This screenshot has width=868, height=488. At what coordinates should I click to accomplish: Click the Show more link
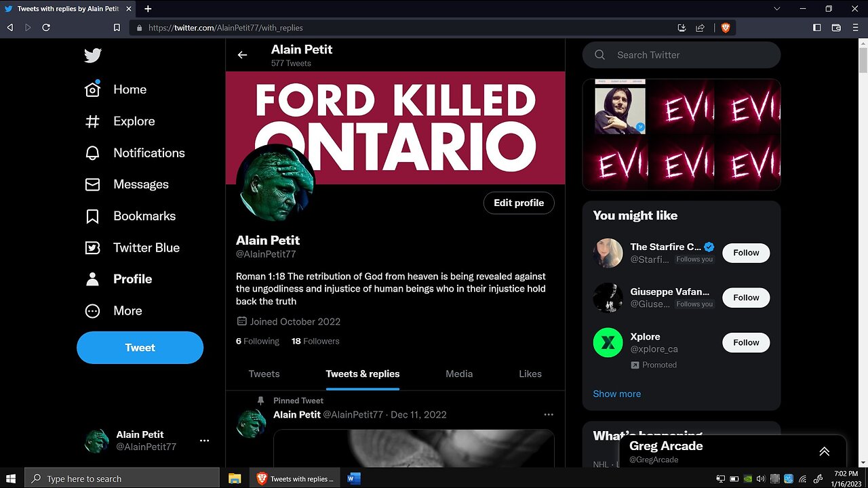[x=617, y=394]
